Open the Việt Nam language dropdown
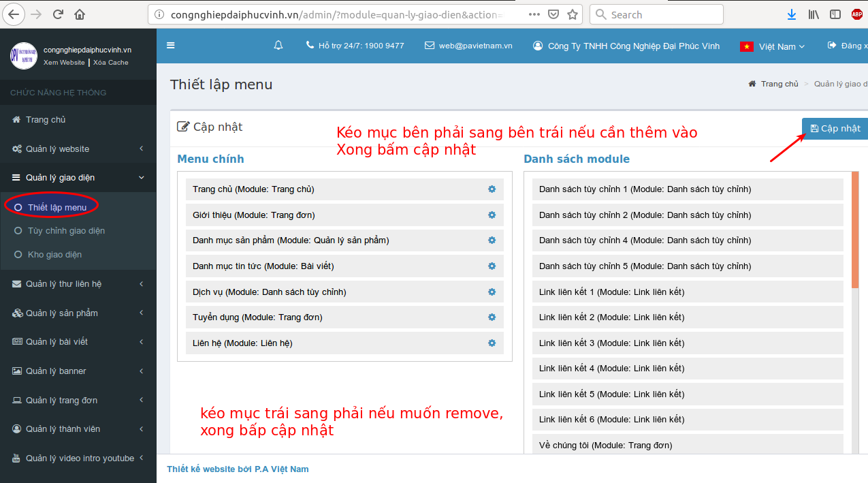The image size is (868, 483). tap(773, 46)
